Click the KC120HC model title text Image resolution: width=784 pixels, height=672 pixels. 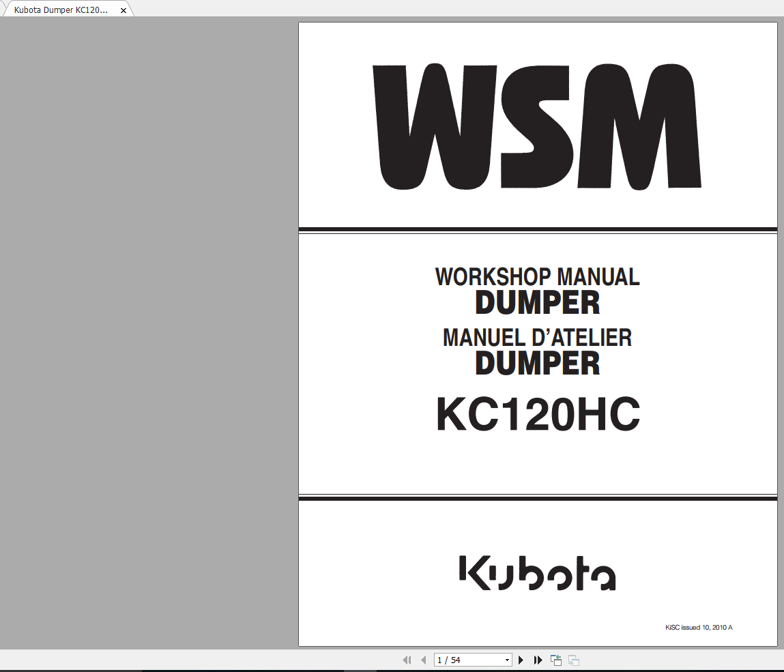[x=538, y=414]
